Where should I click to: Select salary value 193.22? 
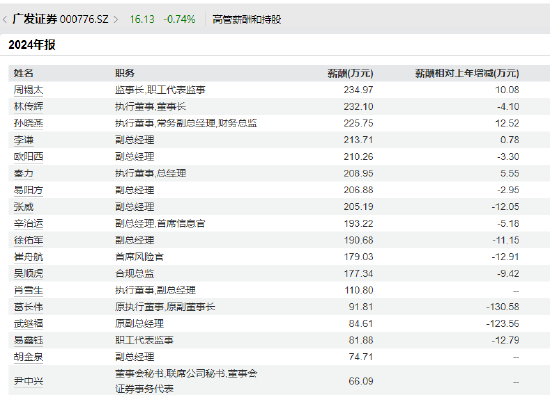tap(358, 223)
